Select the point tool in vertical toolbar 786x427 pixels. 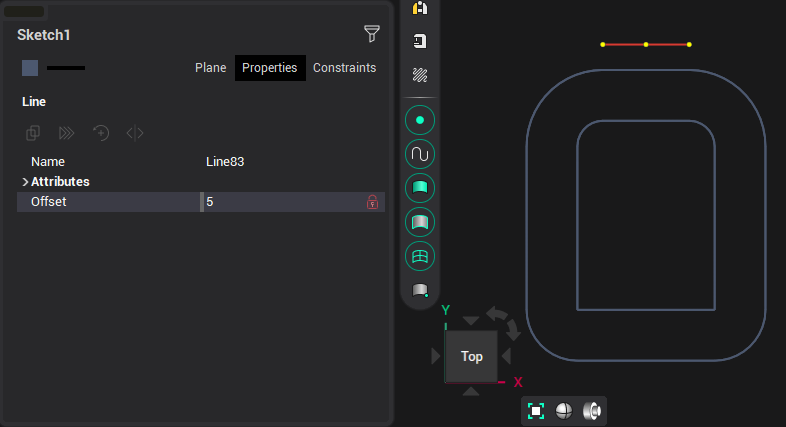[x=420, y=120]
